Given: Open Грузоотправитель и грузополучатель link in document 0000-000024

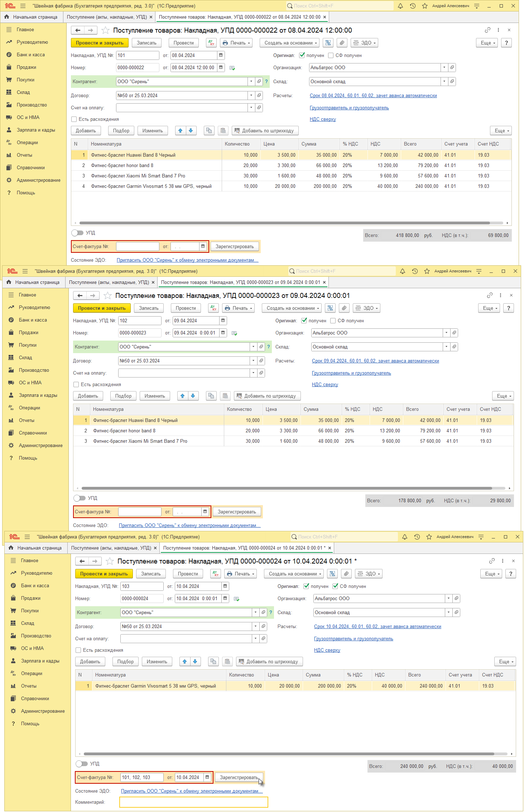Looking at the screenshot, I should [x=354, y=638].
